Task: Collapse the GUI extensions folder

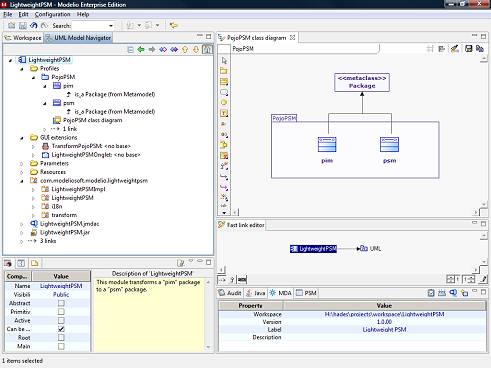Action: coord(22,138)
